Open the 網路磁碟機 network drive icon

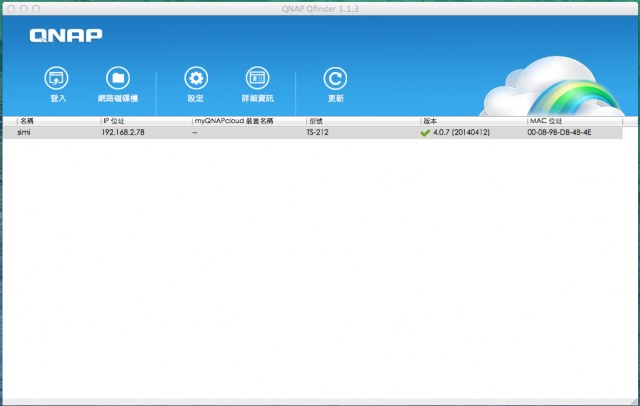pos(118,78)
